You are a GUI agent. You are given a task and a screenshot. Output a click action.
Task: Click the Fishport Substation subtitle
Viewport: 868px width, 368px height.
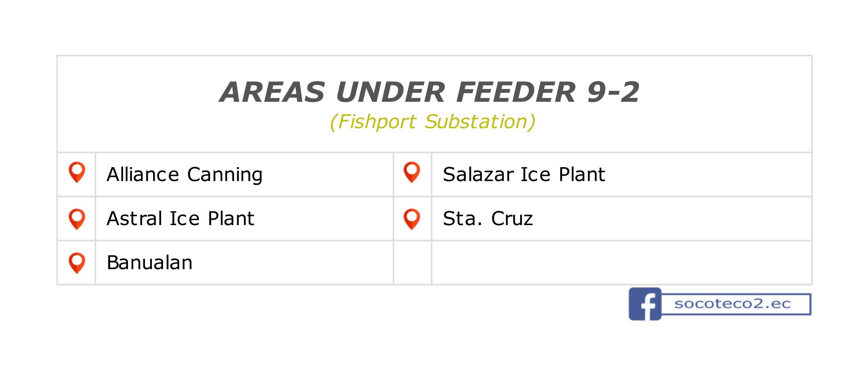[x=432, y=122]
